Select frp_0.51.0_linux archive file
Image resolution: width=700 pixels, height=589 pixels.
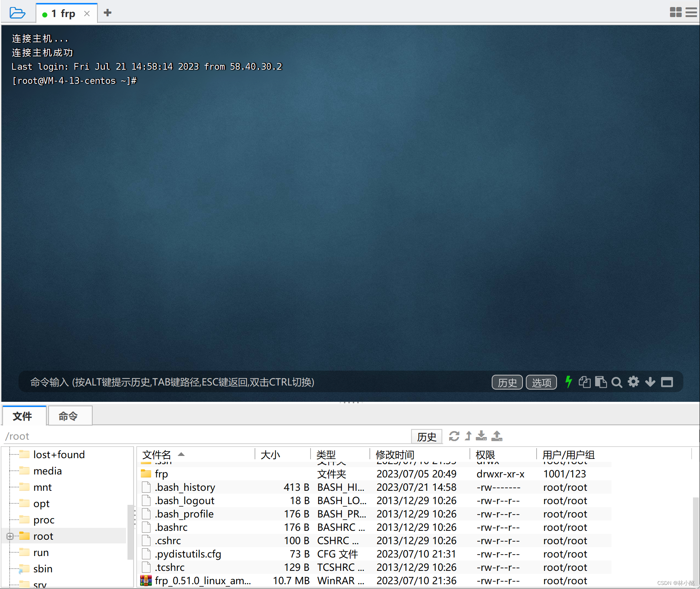pyautogui.click(x=375, y=580)
